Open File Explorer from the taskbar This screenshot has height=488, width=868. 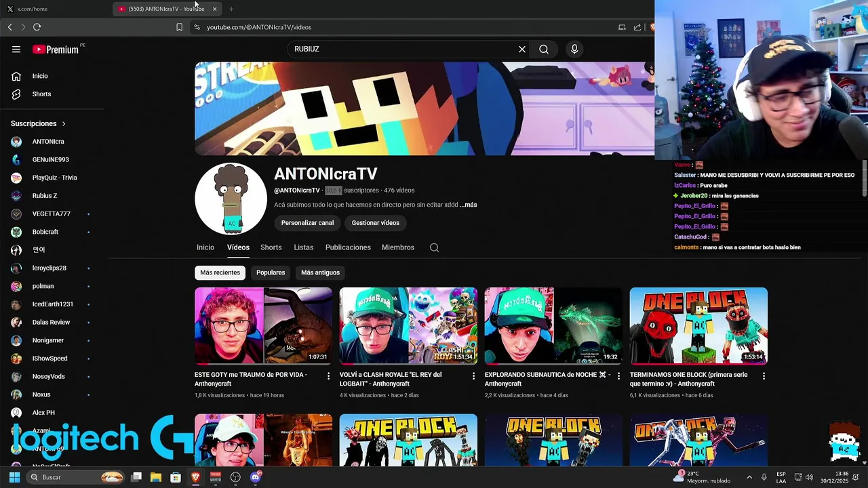[x=156, y=477]
